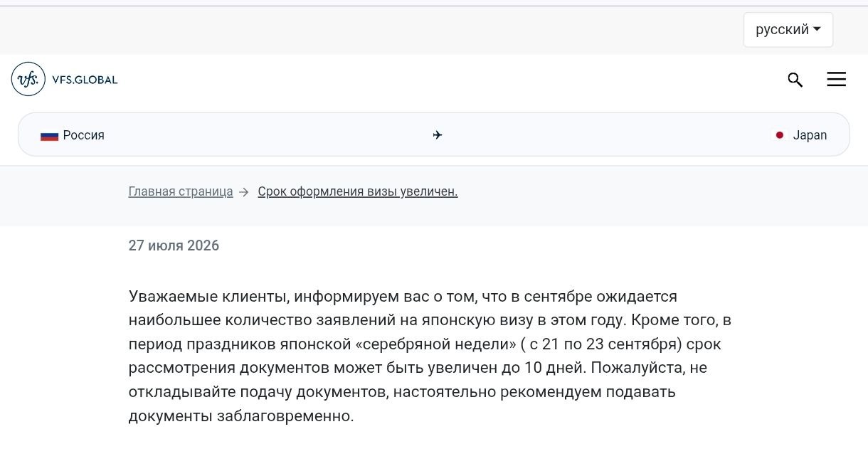
Task: Click the airplane icon between countries
Action: (438, 134)
